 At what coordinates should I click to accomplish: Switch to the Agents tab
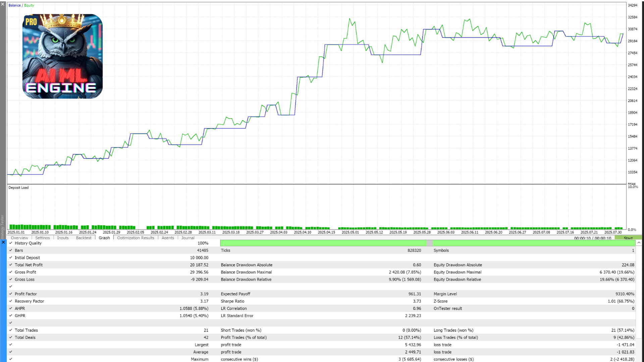(x=168, y=238)
